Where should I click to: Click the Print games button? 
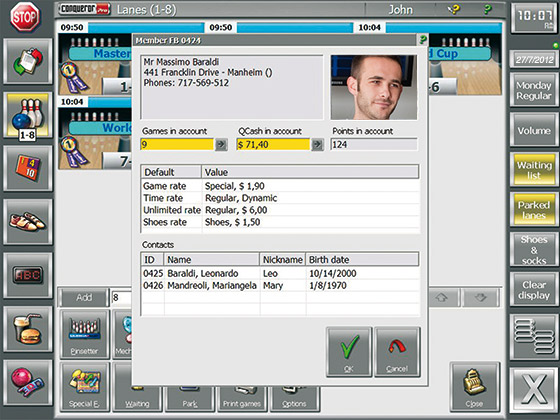[x=242, y=400]
